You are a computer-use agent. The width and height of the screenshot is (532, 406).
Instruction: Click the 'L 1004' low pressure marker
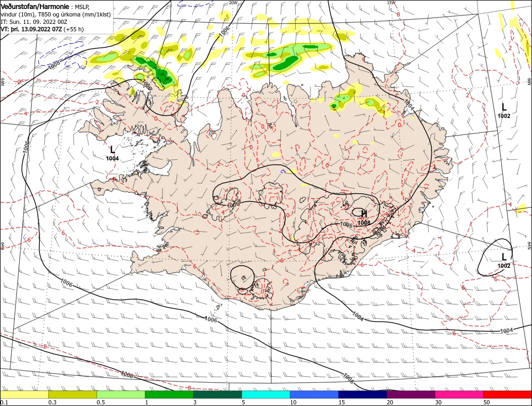(x=112, y=153)
